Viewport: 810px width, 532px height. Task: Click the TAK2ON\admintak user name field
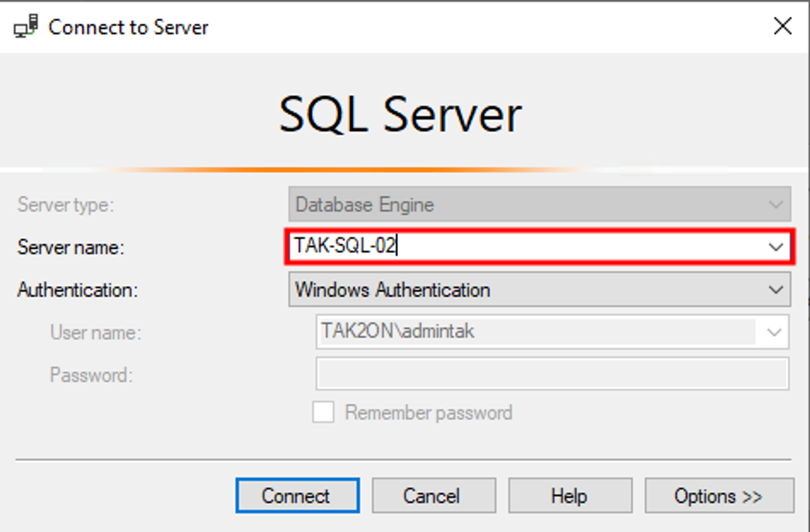[x=535, y=332]
